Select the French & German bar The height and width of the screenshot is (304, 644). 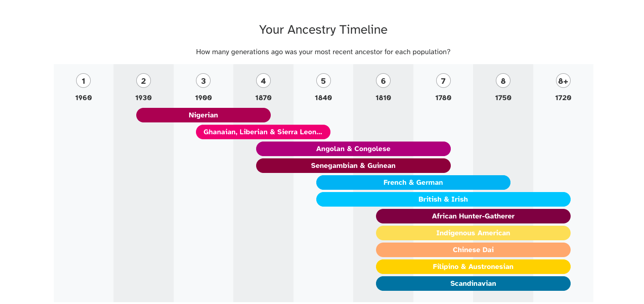pyautogui.click(x=413, y=182)
